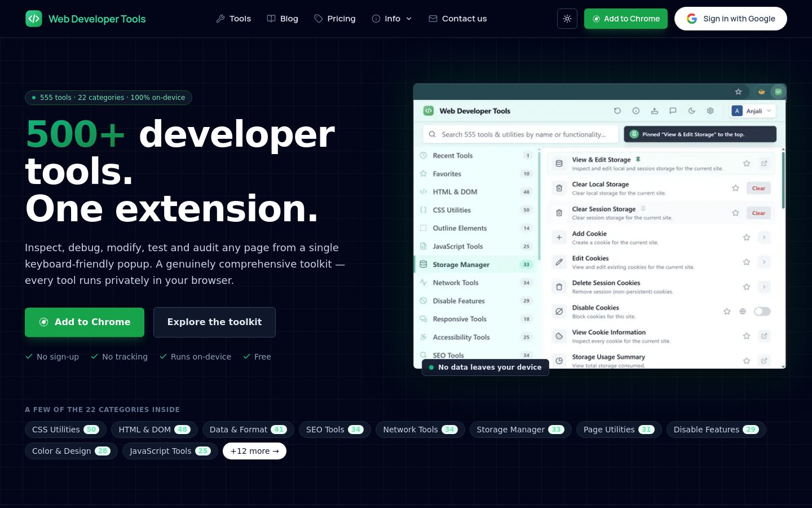
Task: Select the HTML & DOM category chip
Action: (155, 430)
